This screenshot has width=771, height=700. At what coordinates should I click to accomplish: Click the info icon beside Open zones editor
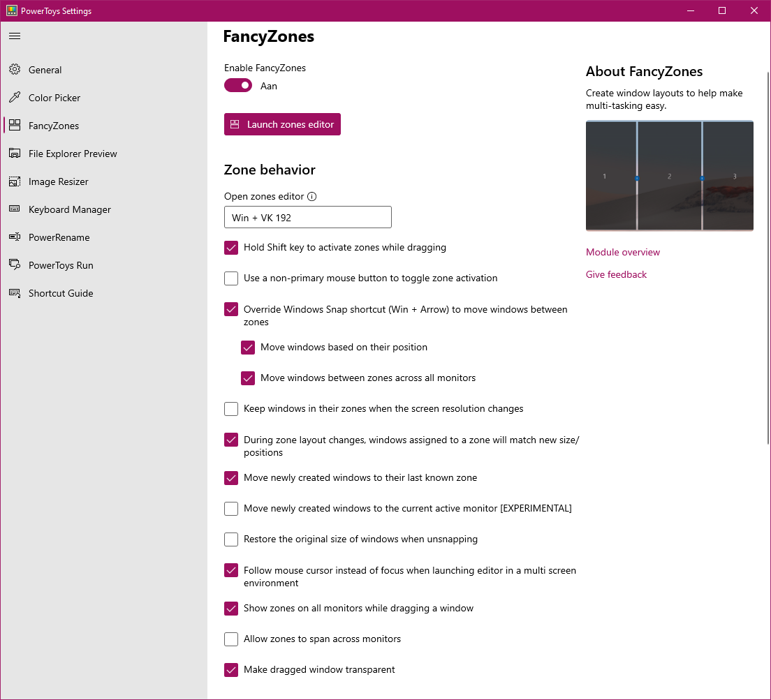pos(311,197)
